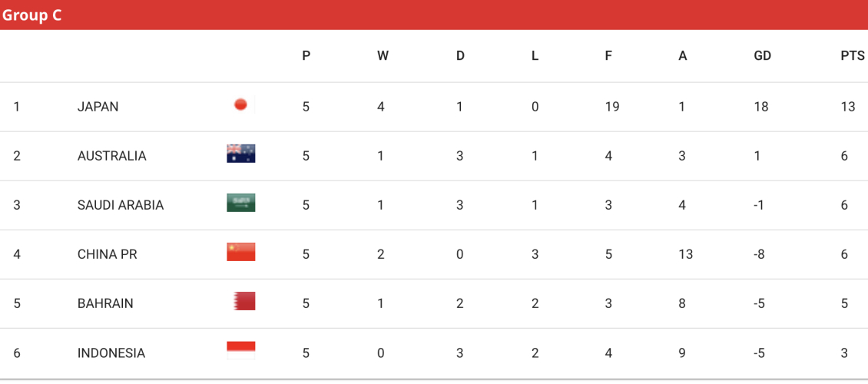Click the Australia flag icon
Image resolution: width=868 pixels, height=384 pixels.
240,154
